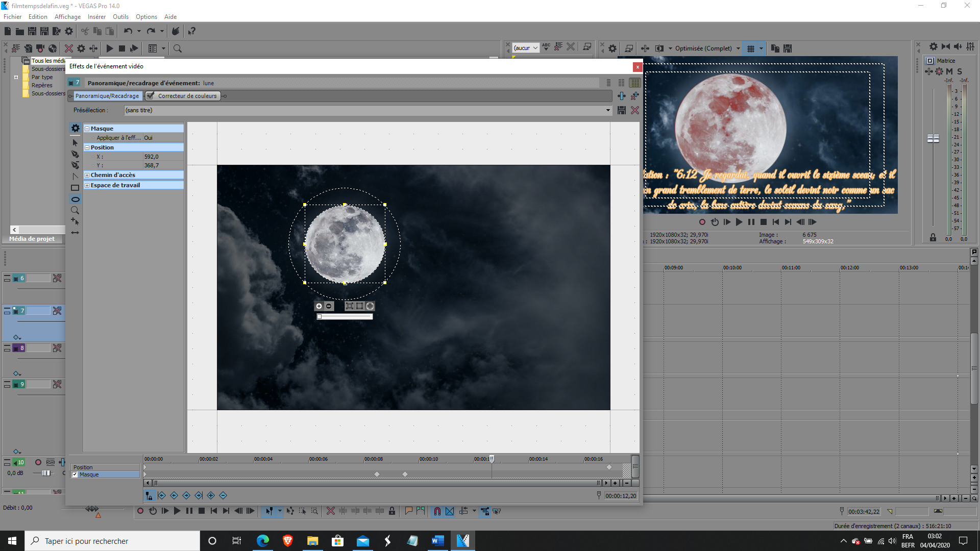The height and width of the screenshot is (551, 980).
Task: Adjust track 10 volume slider
Action: tap(46, 473)
